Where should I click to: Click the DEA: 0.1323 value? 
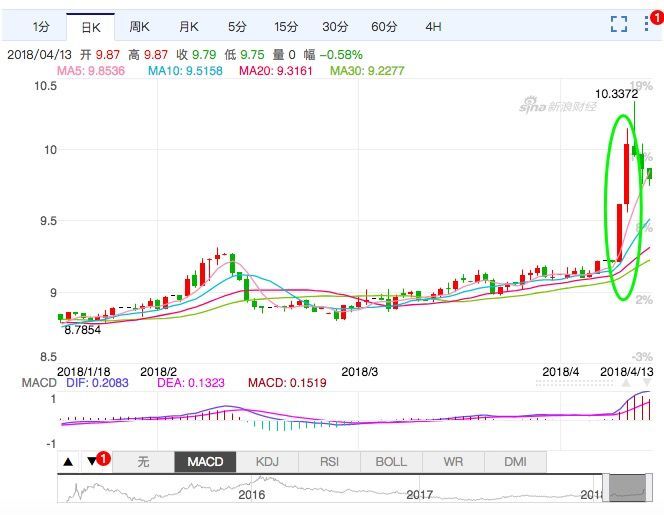[191, 383]
